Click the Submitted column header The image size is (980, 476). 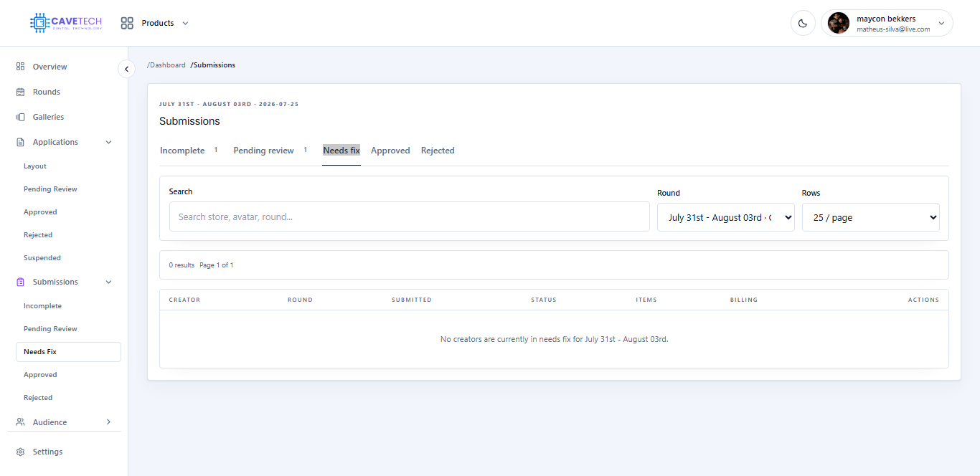pos(412,300)
